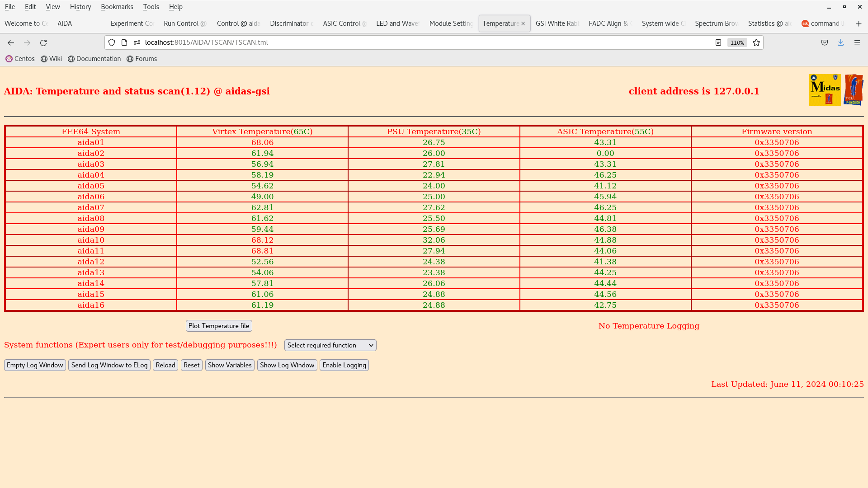868x488 pixels.
Task: Click the Enable Logging button
Action: tap(344, 365)
